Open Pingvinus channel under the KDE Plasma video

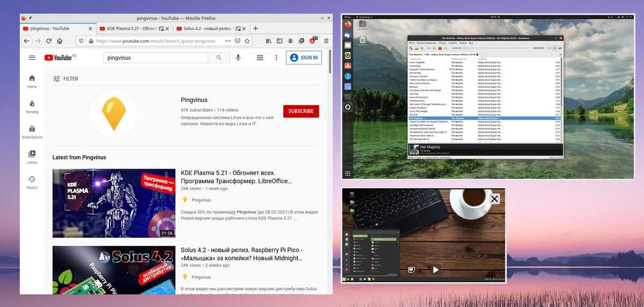[201, 200]
